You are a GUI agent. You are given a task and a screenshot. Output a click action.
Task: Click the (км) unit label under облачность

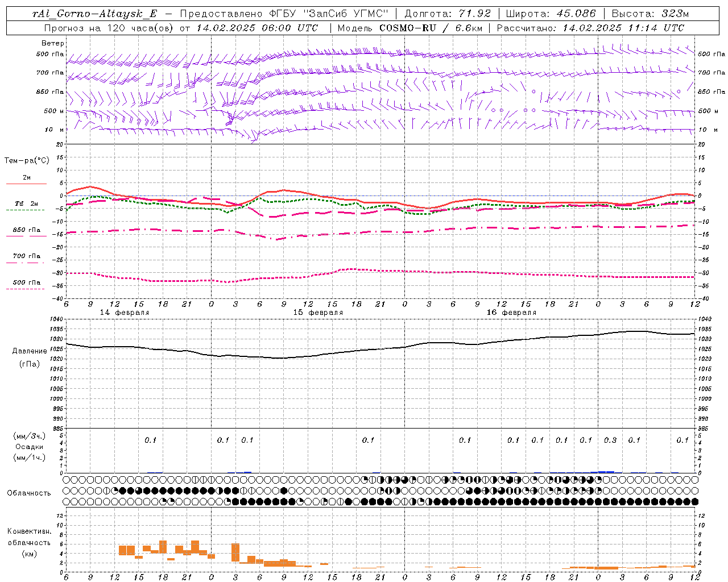[x=30, y=554]
